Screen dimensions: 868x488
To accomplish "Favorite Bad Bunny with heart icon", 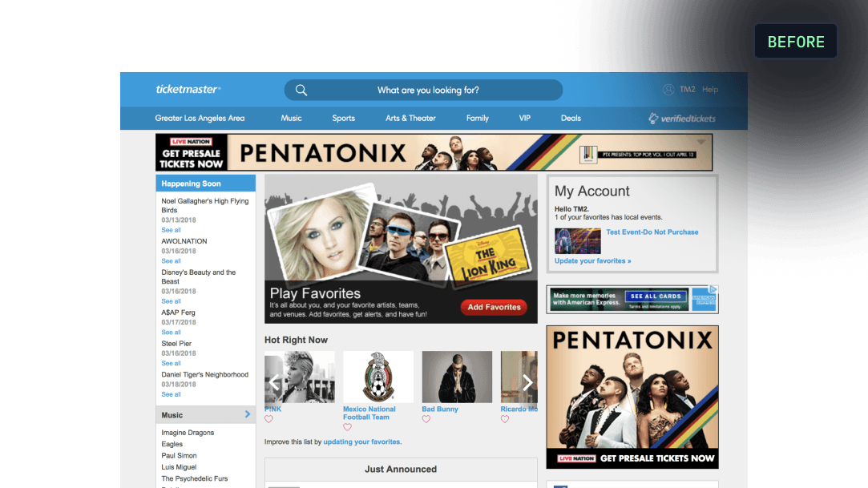I will point(426,419).
